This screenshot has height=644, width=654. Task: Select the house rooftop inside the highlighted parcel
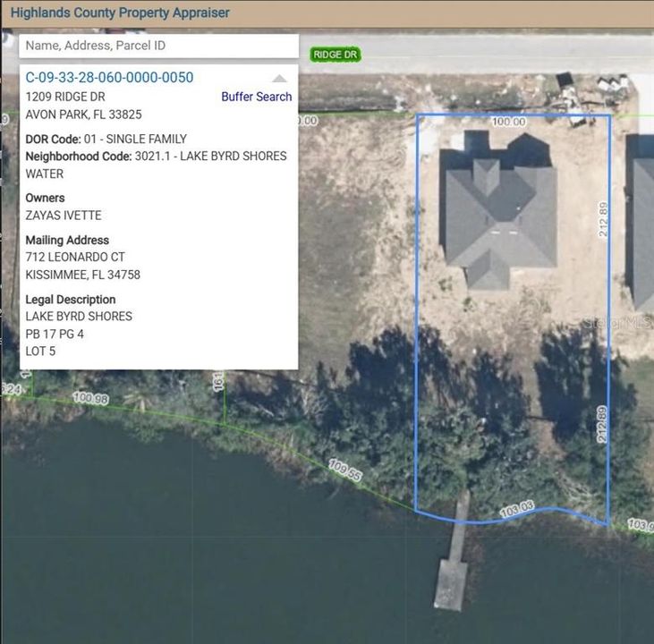pos(499,213)
